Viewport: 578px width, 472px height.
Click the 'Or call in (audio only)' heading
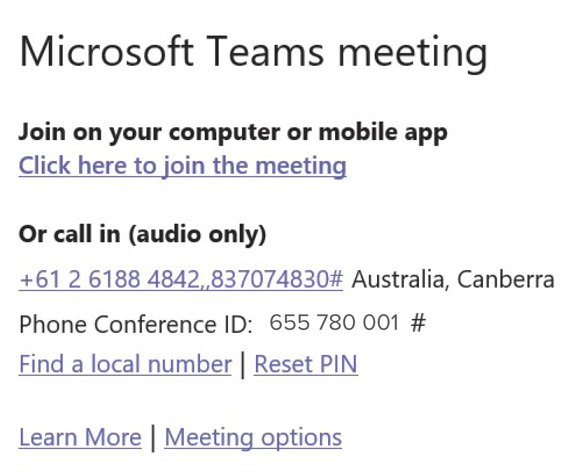click(142, 235)
